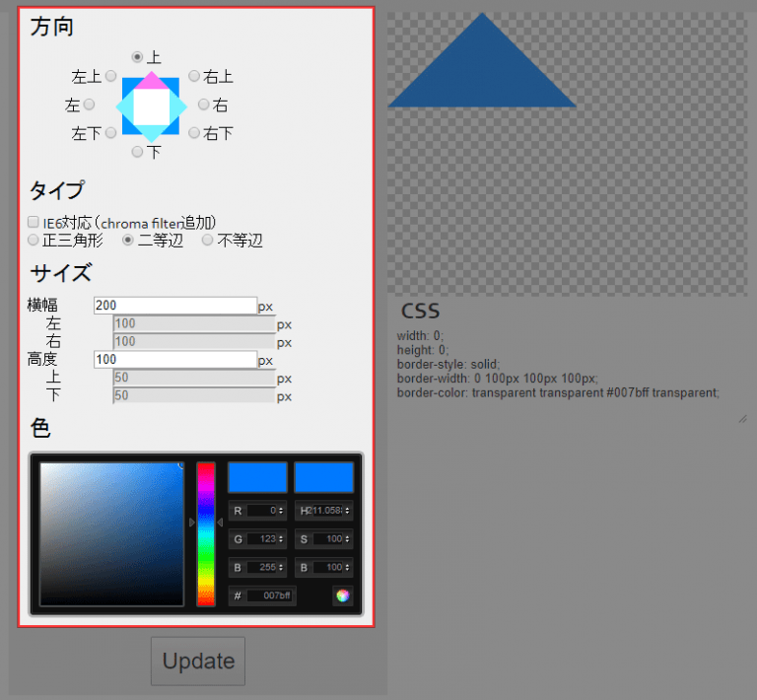
Task: Choose the 不等辺 triangle type
Action: [x=208, y=240]
